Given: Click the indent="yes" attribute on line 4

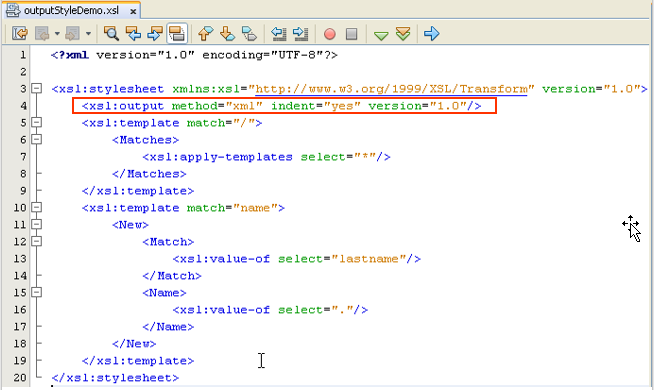Looking at the screenshot, I should tap(316, 106).
